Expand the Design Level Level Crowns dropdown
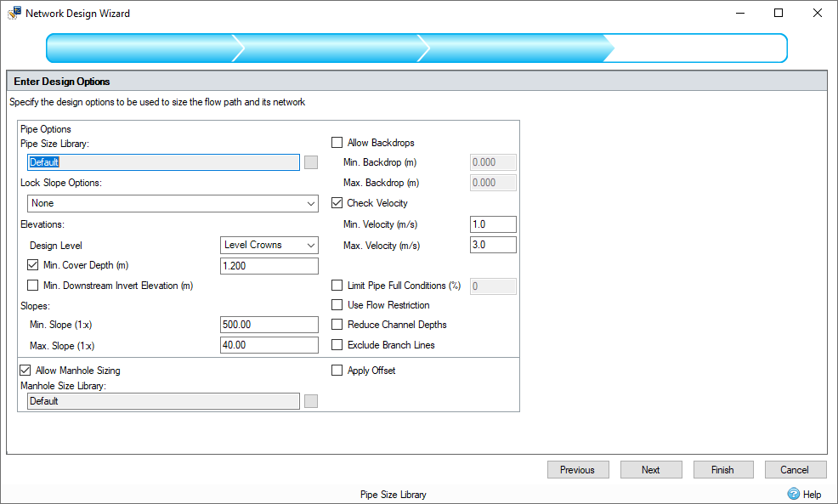The height and width of the screenshot is (504, 838). (269, 245)
